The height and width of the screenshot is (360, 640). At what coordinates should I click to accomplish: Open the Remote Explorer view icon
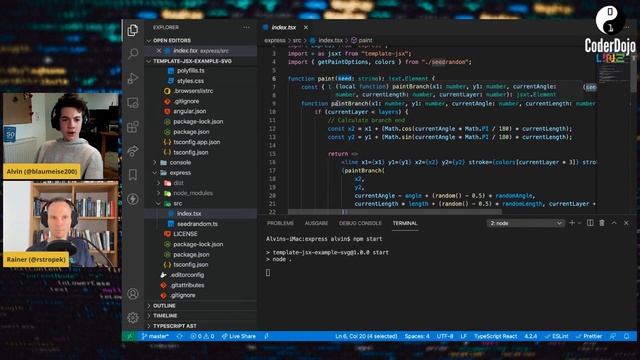(x=133, y=102)
